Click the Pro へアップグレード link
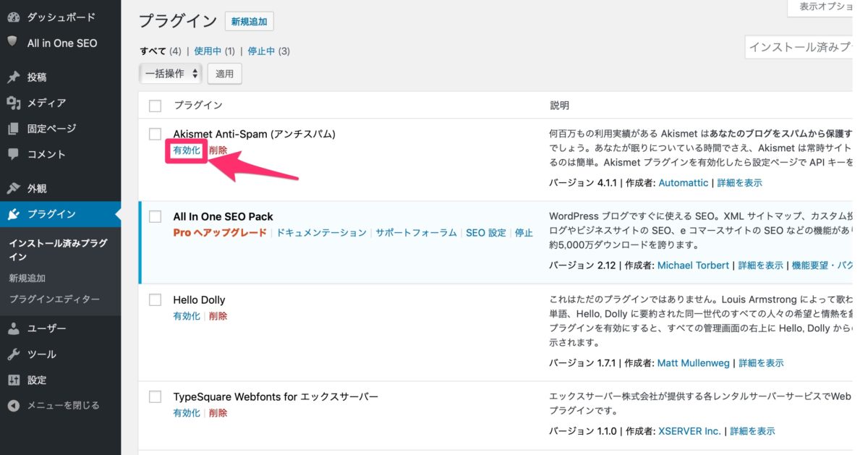Viewport: 868px width, 455px height. [220, 233]
